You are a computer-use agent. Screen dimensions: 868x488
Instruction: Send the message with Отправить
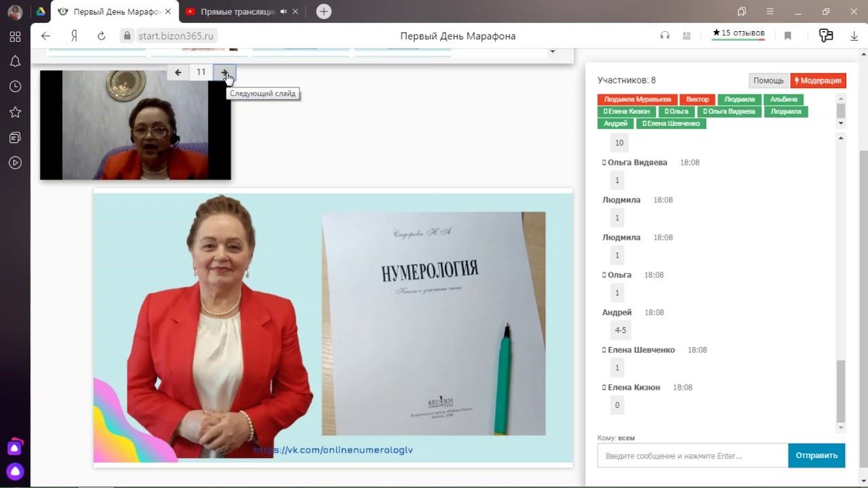tap(816, 455)
